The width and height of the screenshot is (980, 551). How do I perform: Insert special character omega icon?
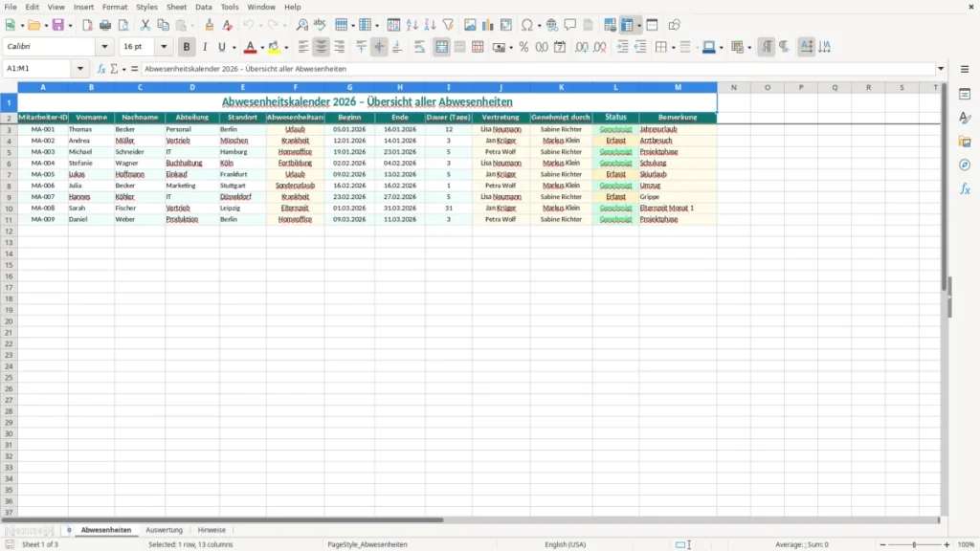527,25
